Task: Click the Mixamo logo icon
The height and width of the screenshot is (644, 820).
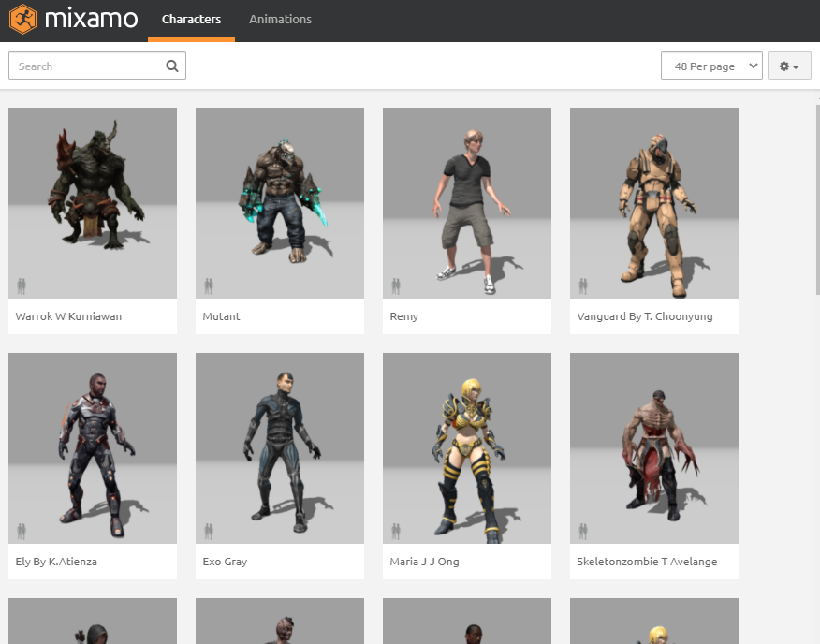Action: 22,19
